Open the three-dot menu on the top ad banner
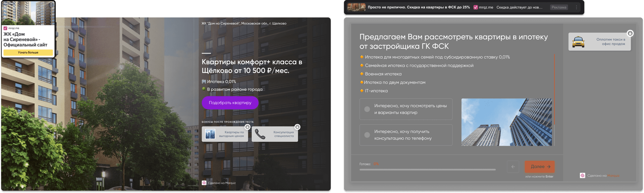 click(576, 7)
